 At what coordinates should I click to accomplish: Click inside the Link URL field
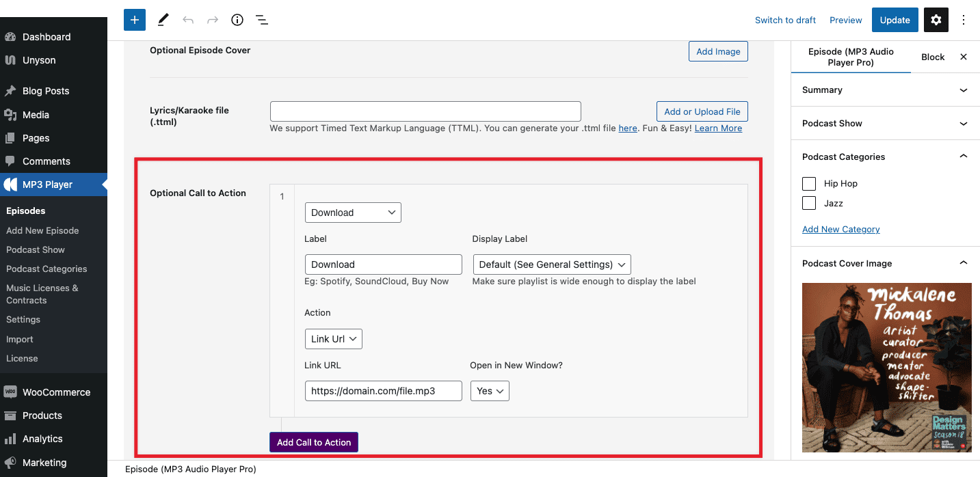tap(383, 391)
